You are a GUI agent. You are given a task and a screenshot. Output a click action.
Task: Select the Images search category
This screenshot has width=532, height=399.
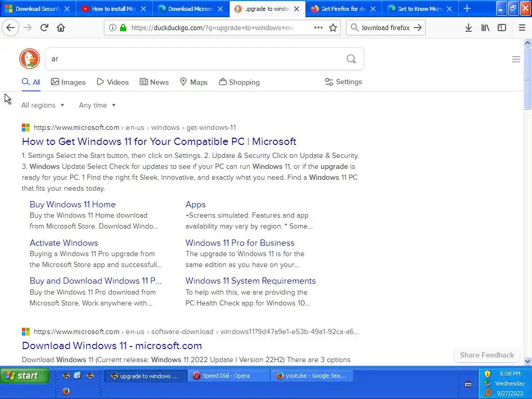coord(68,82)
